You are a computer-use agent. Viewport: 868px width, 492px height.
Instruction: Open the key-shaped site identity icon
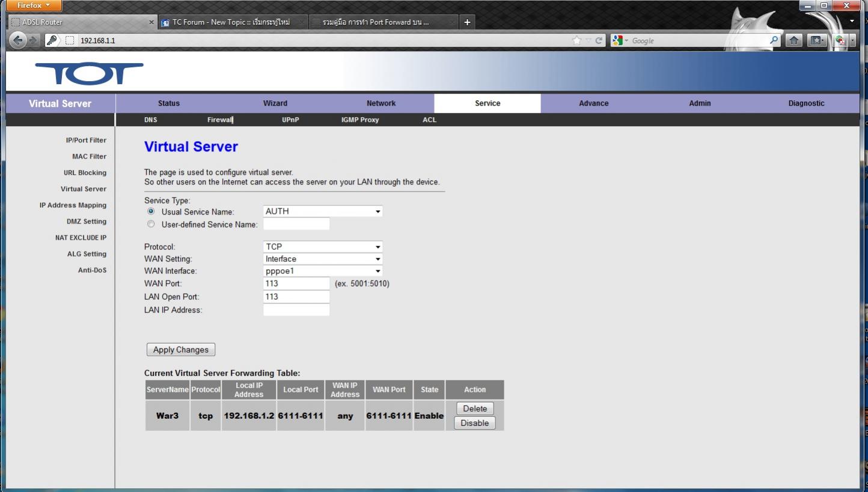tap(52, 40)
